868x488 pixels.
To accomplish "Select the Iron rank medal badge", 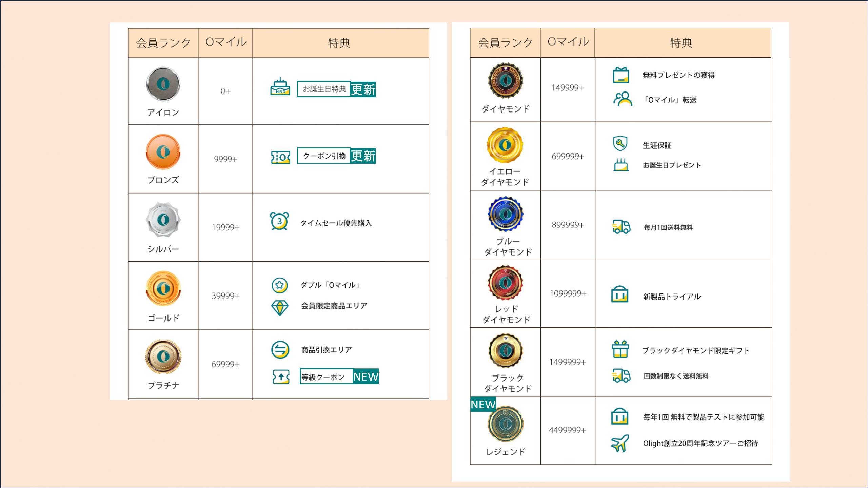I will (x=163, y=84).
